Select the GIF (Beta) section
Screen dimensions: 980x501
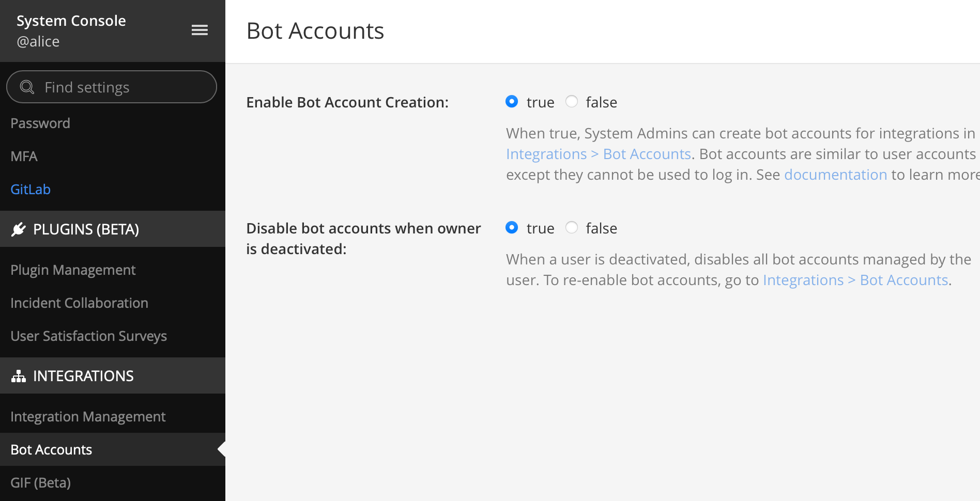pyautogui.click(x=40, y=482)
